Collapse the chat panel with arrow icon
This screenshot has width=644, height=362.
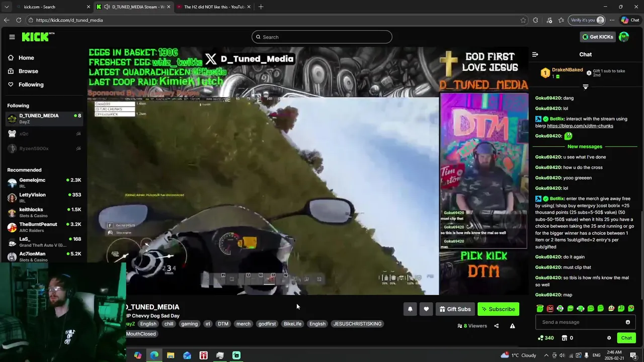pyautogui.click(x=535, y=54)
